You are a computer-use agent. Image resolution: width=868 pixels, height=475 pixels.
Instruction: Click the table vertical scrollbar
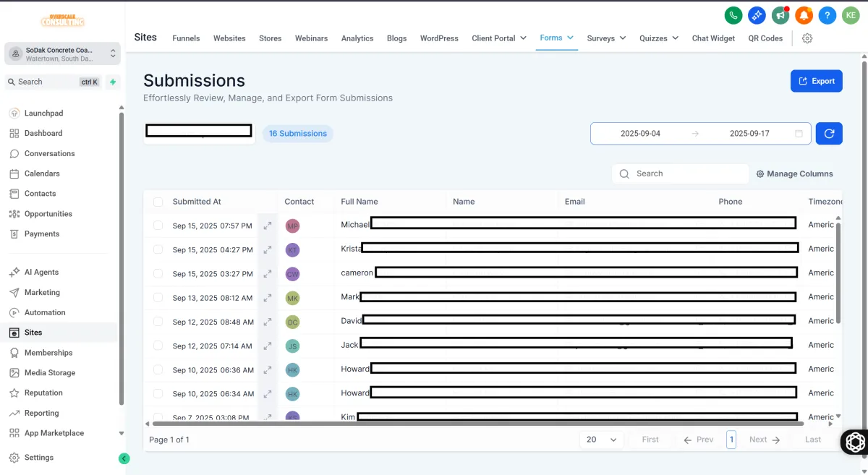838,273
